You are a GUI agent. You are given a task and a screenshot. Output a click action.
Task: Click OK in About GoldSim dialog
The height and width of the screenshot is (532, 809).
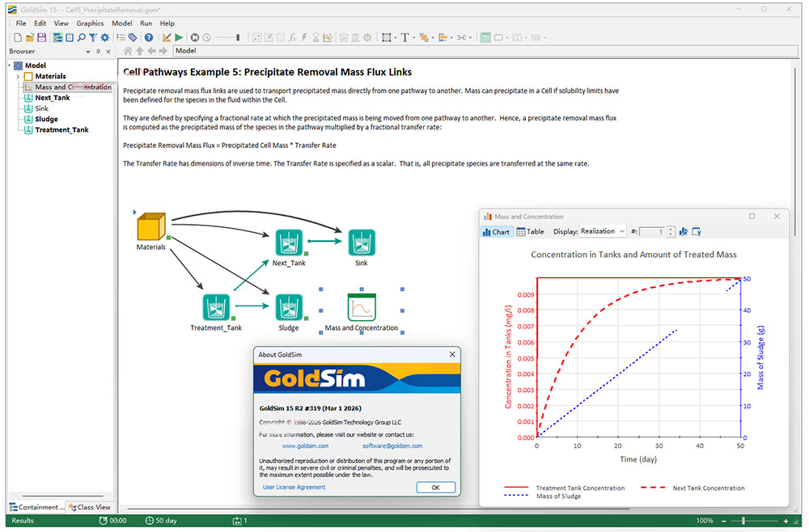(435, 488)
